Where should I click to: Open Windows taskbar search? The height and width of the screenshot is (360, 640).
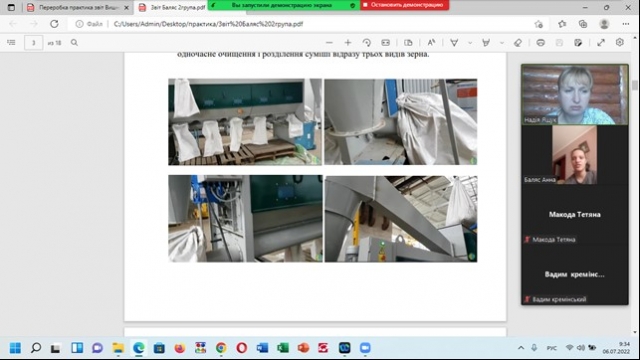click(36, 348)
